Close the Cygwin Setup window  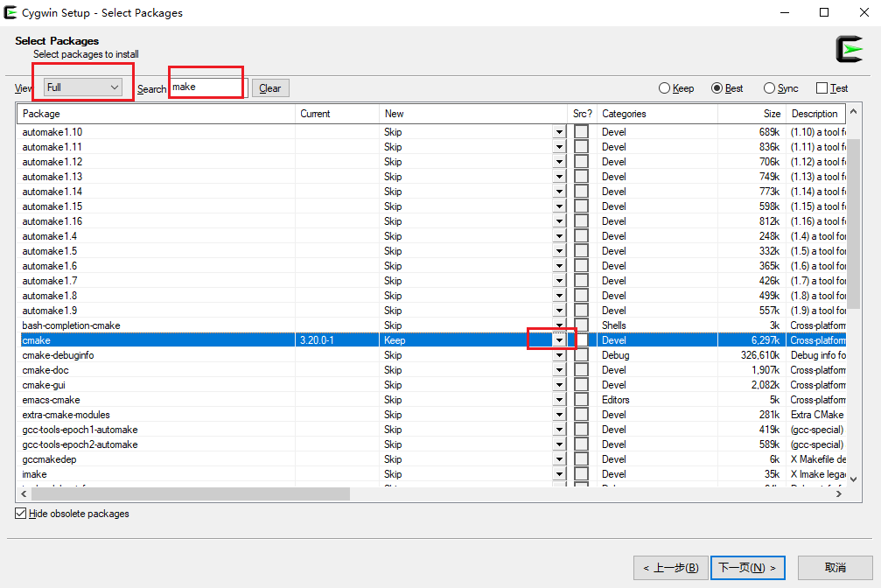[864, 12]
